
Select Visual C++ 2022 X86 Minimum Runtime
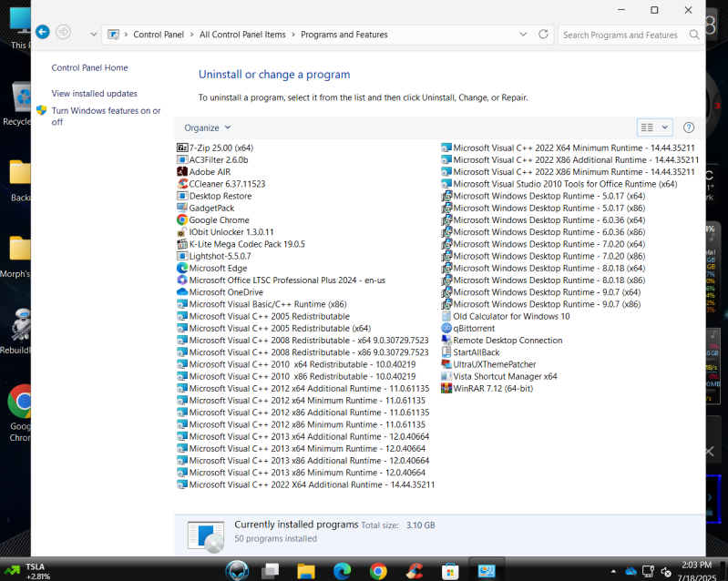click(568, 172)
